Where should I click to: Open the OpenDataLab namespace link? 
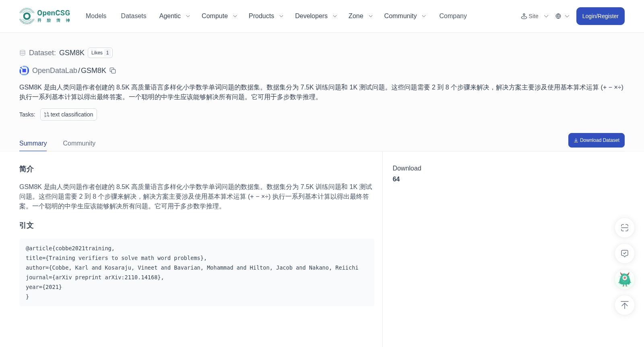54,71
